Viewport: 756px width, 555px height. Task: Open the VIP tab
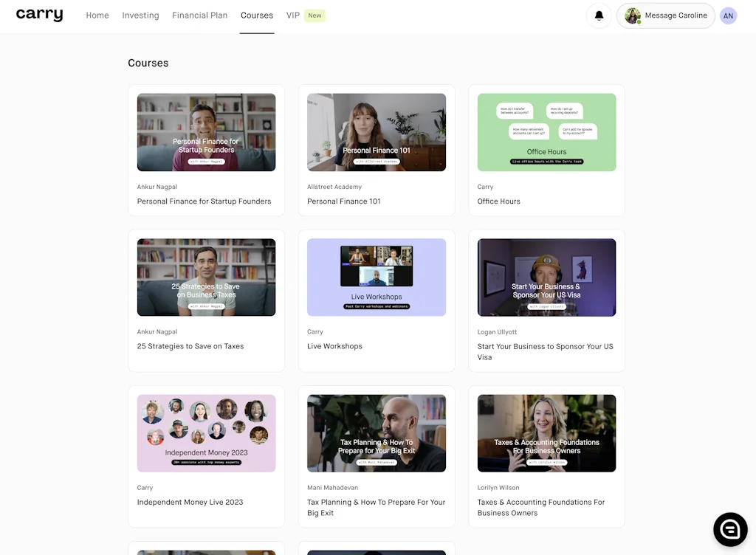[x=293, y=15]
